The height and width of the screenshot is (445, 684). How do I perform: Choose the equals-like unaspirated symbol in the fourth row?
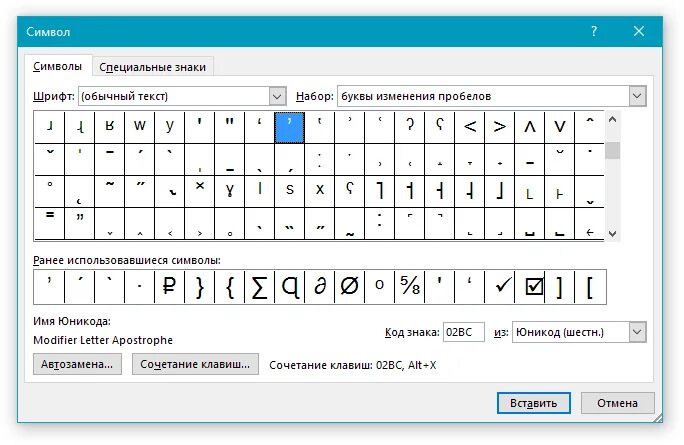50,223
